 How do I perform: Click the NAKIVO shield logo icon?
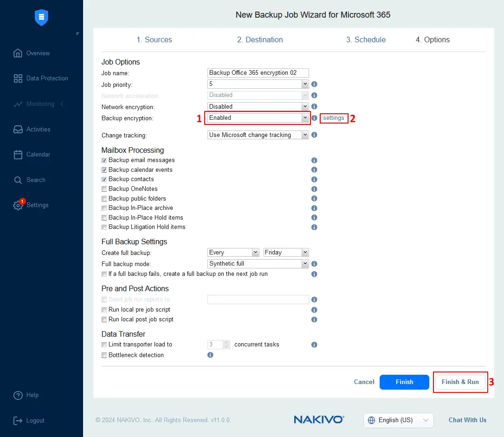[x=41, y=17]
